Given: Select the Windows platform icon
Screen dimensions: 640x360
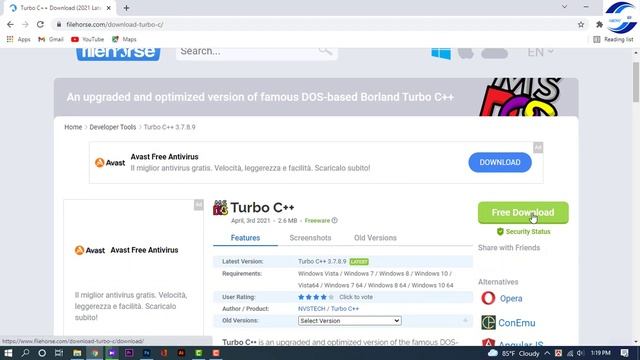Looking at the screenshot, I should [x=441, y=53].
